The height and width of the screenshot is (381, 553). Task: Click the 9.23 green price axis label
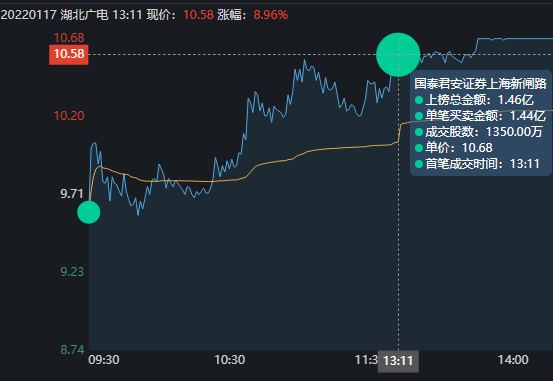click(72, 272)
